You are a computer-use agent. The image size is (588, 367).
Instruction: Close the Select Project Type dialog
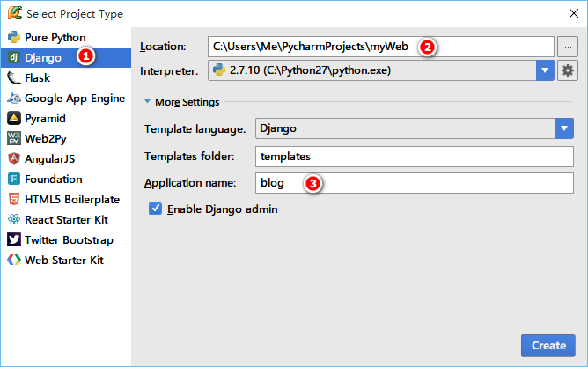(x=573, y=13)
